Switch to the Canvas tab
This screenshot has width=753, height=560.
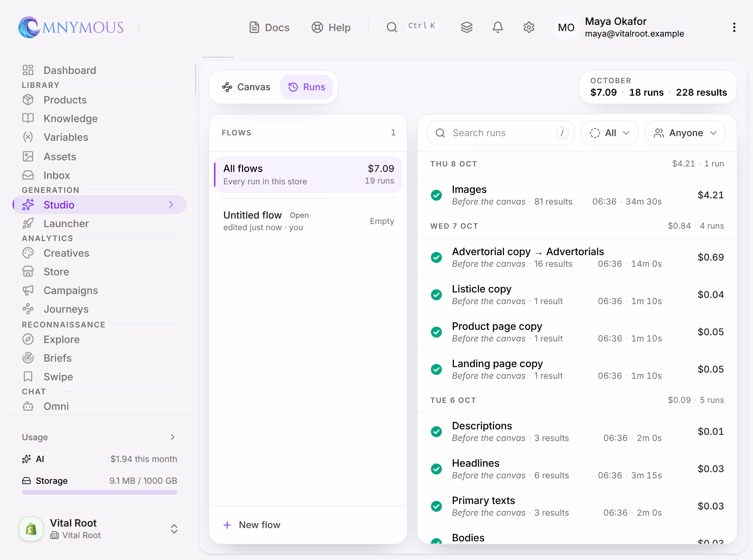246,87
